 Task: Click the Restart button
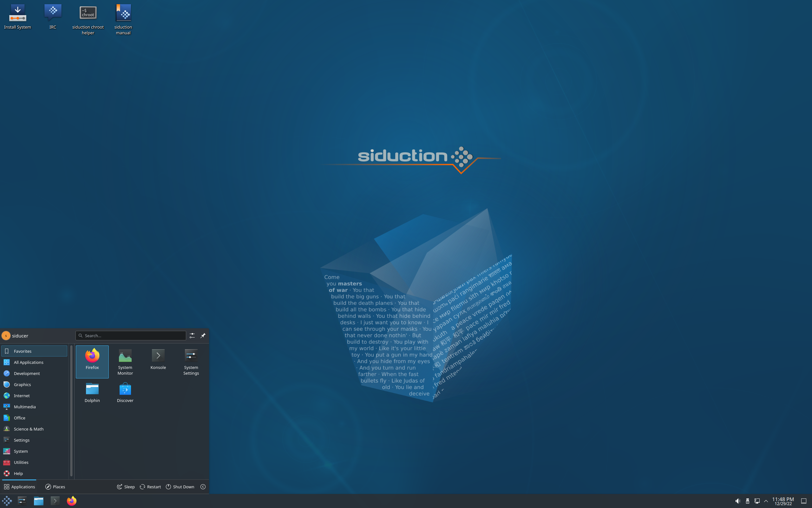coord(150,487)
